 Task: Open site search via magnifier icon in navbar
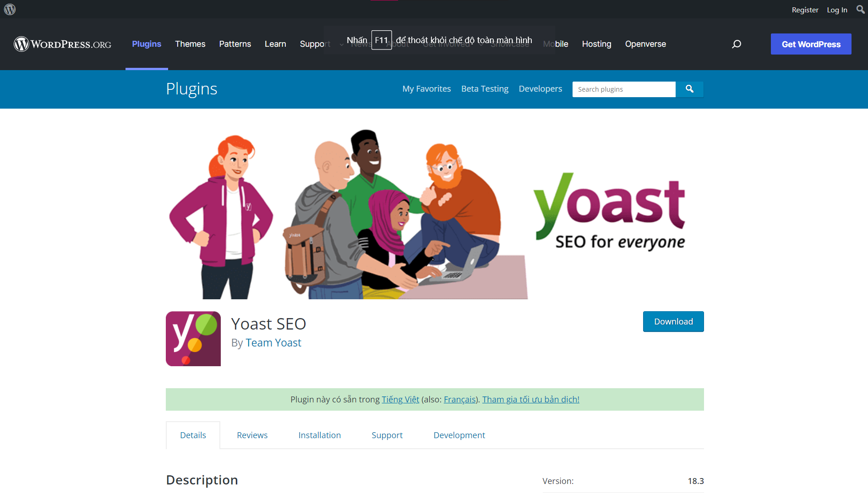(736, 44)
